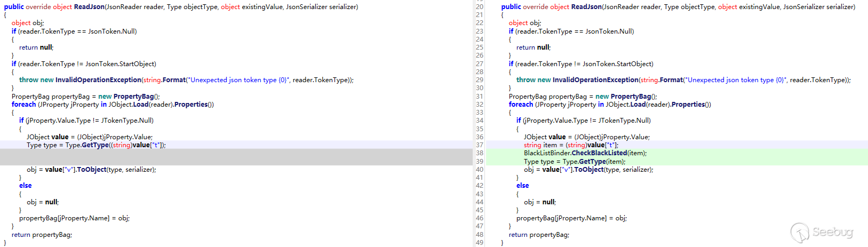Click 'return propertyBag;' in right pane
868x247 pixels.
(539, 235)
